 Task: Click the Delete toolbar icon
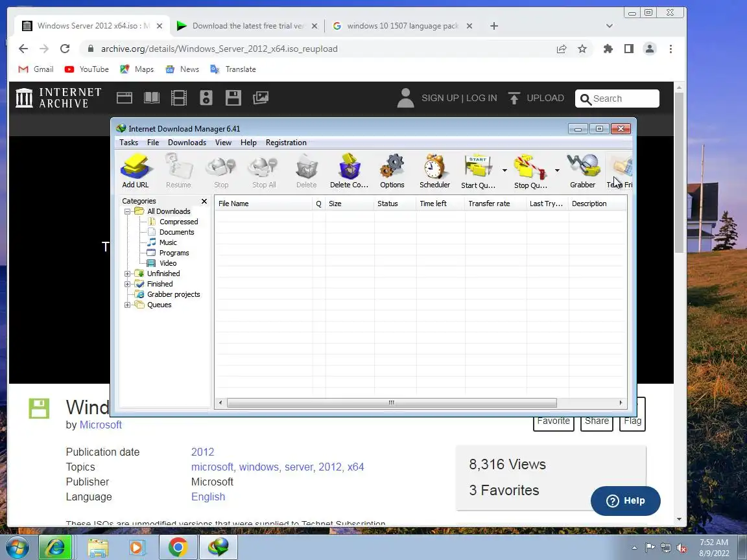pos(306,170)
